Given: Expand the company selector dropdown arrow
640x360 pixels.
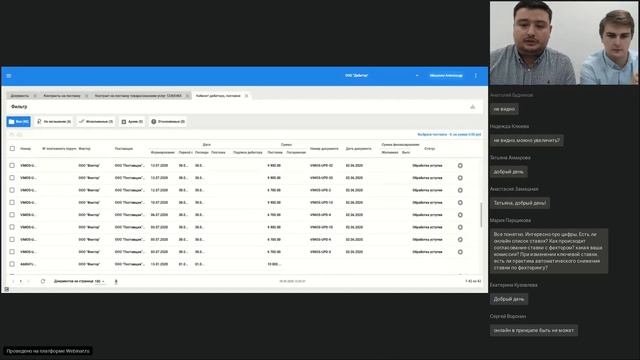Looking at the screenshot, I should [x=417, y=76].
